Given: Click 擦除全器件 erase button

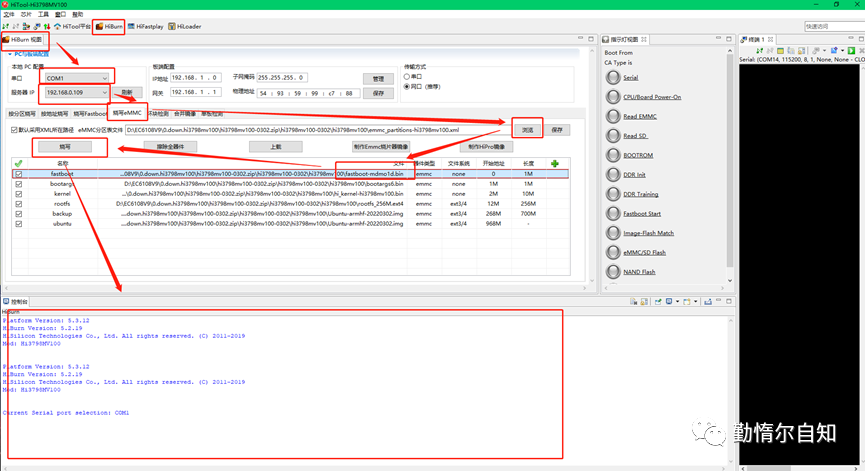Looking at the screenshot, I should [170, 147].
